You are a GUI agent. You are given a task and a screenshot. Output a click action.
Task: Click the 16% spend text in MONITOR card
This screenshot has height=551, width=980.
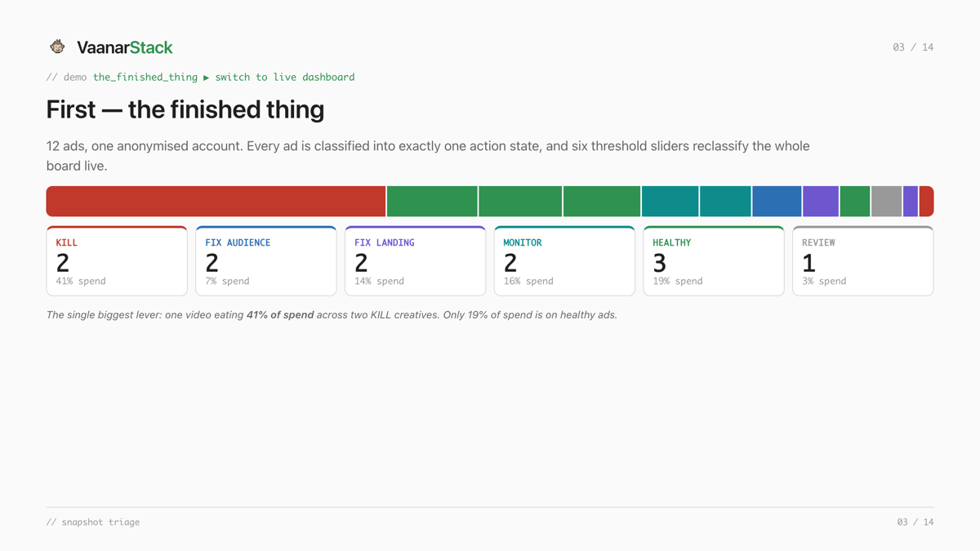pyautogui.click(x=528, y=281)
